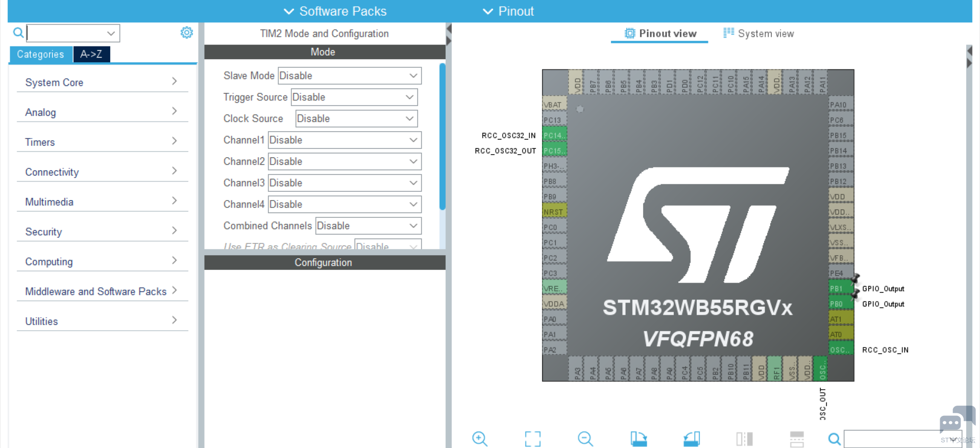This screenshot has width=980, height=448.
Task: Click the RCC_OSC_IN pin label
Action: (x=885, y=350)
